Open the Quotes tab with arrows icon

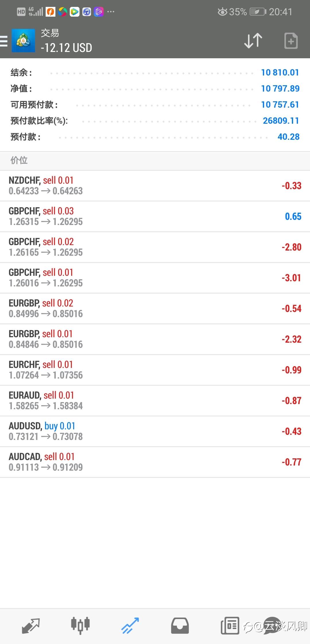click(x=31, y=626)
